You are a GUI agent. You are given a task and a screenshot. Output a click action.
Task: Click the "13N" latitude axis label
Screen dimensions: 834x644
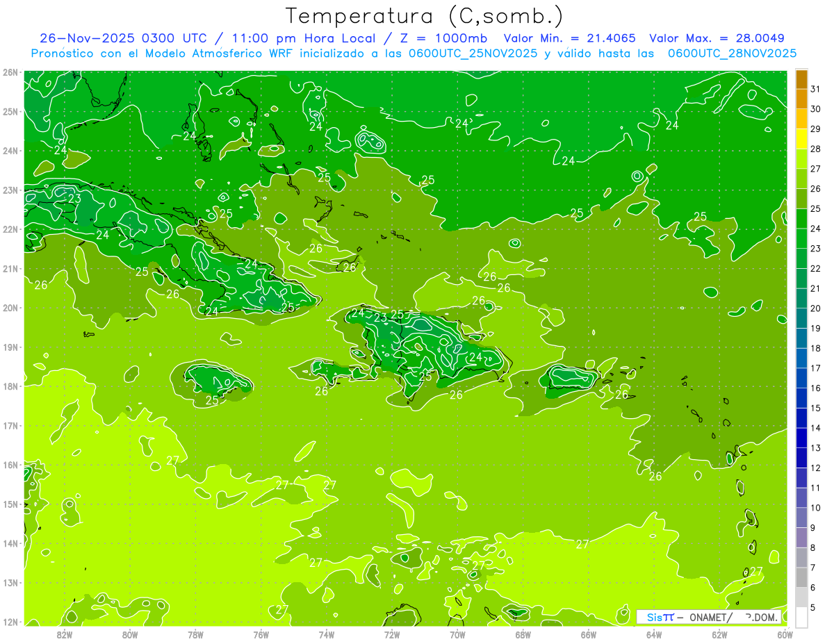pyautogui.click(x=10, y=583)
